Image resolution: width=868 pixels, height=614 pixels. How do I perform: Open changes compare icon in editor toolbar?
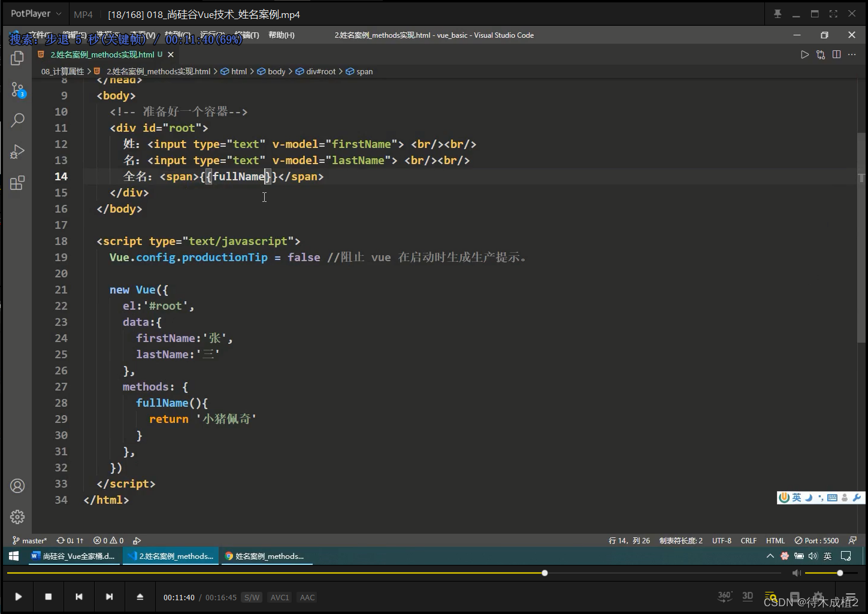point(821,55)
